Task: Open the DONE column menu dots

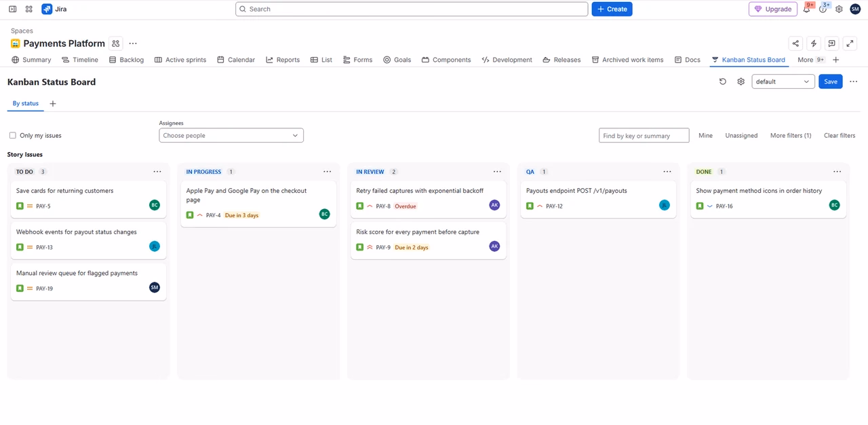Action: tap(837, 172)
